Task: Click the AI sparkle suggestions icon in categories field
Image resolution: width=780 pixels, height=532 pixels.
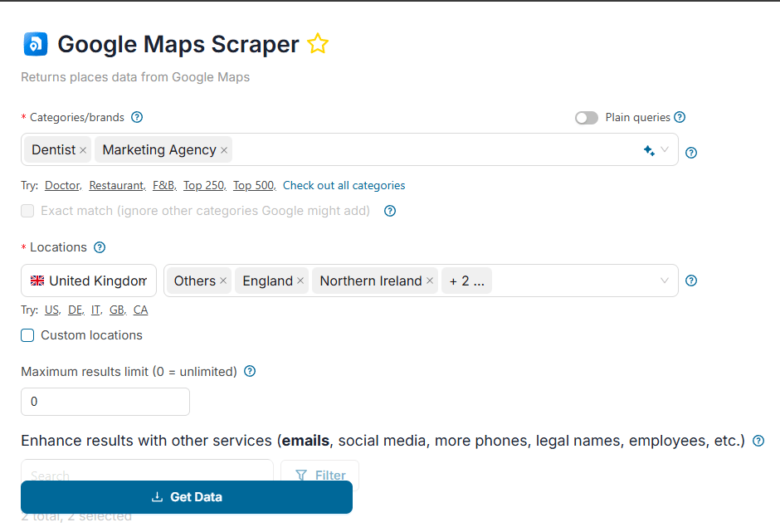Action: point(649,149)
